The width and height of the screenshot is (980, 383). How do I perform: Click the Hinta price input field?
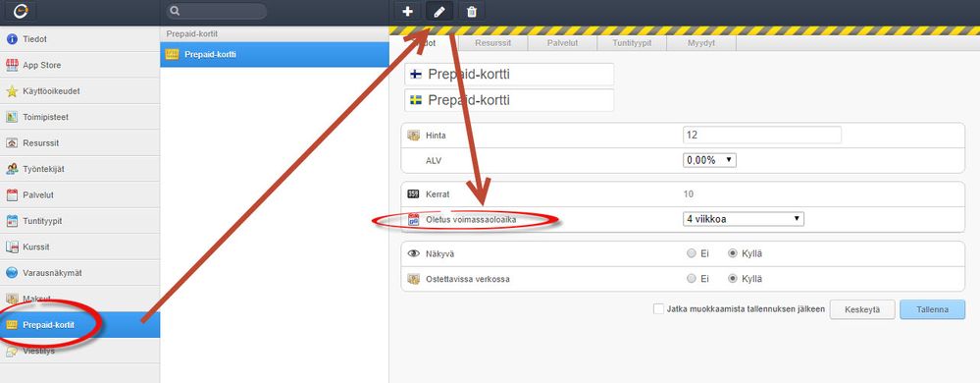(x=762, y=135)
